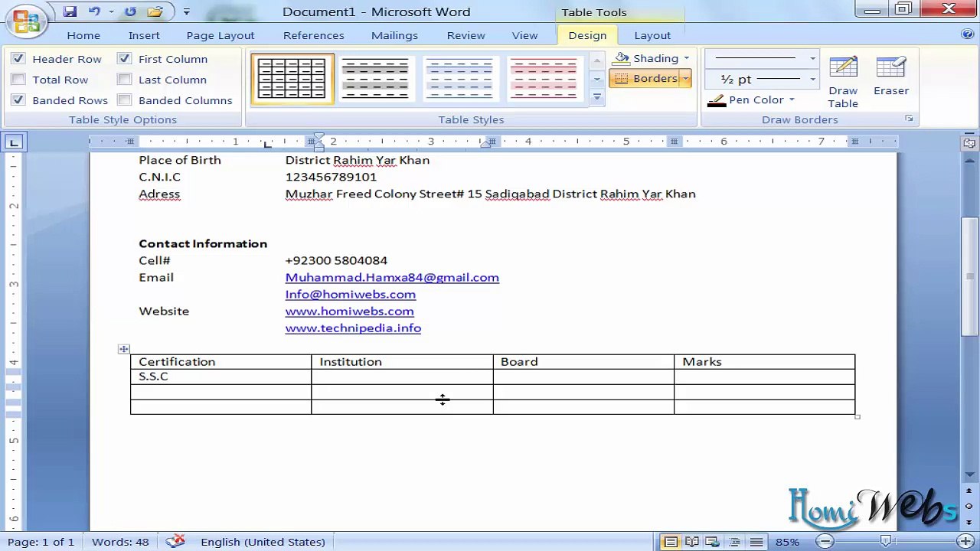The image size is (980, 551).
Task: Enable the Total Row checkbox
Action: pyautogui.click(x=18, y=80)
